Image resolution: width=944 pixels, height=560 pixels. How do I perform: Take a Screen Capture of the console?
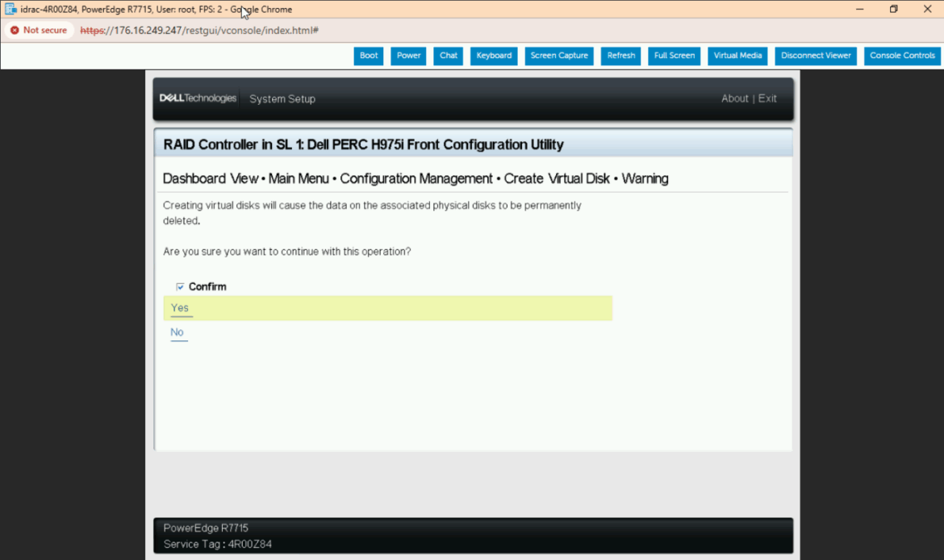[x=559, y=56]
